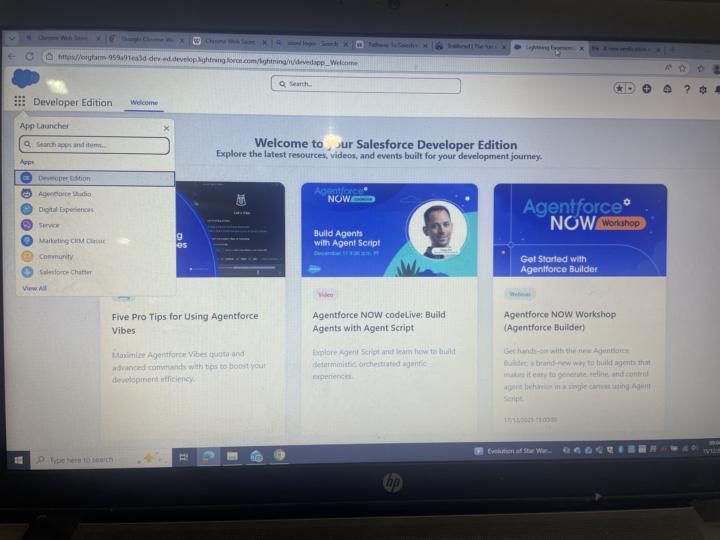Screen dimensions: 720x540
Task: Close the App Launcher panel
Action: point(166,128)
